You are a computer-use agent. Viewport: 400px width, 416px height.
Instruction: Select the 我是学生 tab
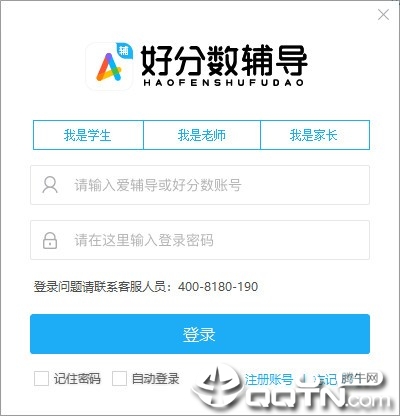88,135
